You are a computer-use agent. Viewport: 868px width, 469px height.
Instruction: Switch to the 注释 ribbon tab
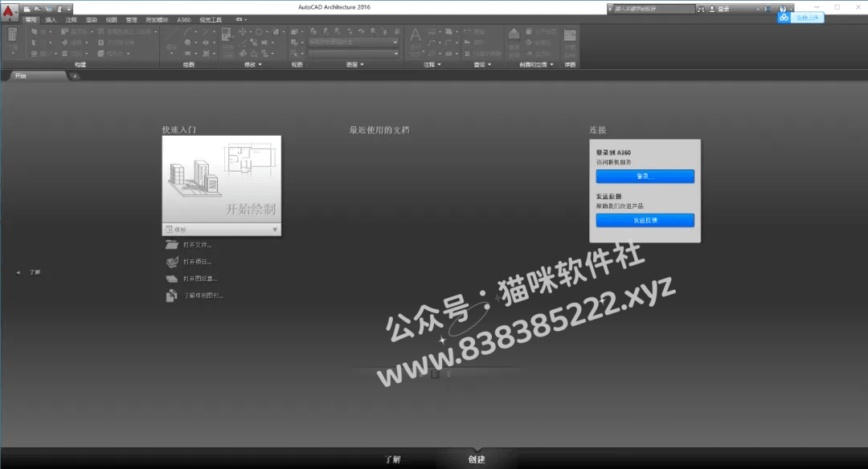click(72, 20)
